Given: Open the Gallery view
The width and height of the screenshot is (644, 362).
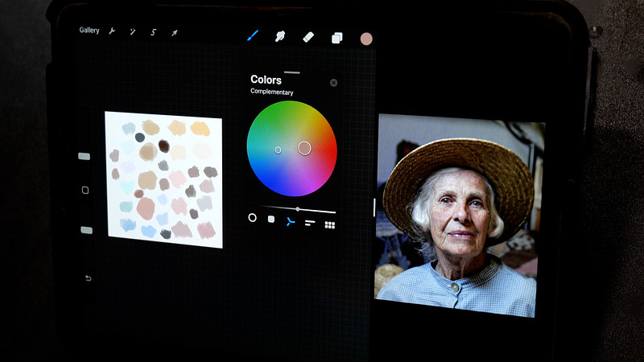Looking at the screenshot, I should pos(89,31).
